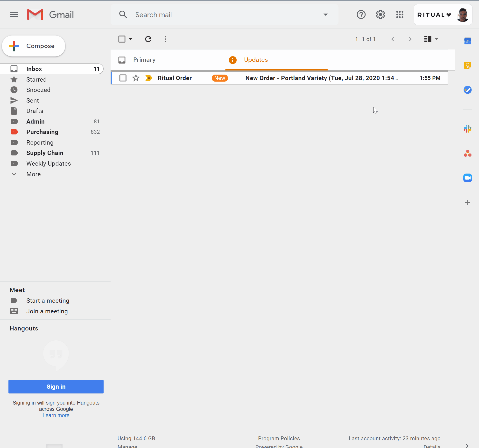Open select-all dropdown arrow
This screenshot has width=479, height=448.
click(131, 39)
